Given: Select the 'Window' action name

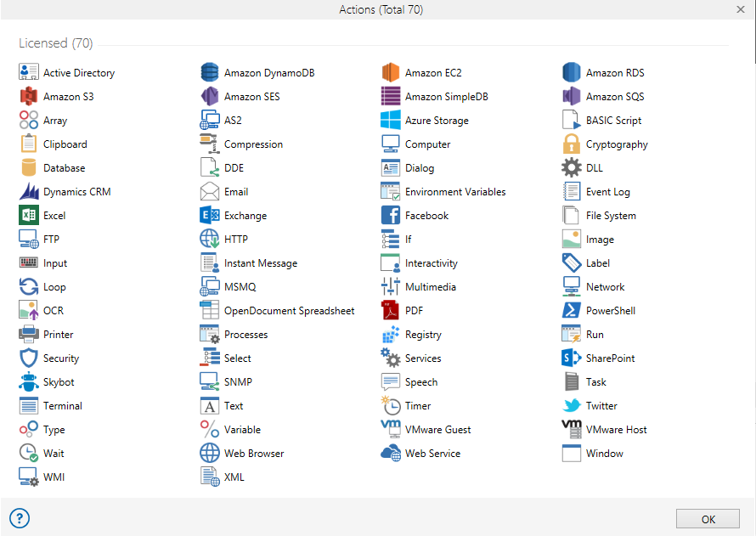Looking at the screenshot, I should (x=605, y=453).
